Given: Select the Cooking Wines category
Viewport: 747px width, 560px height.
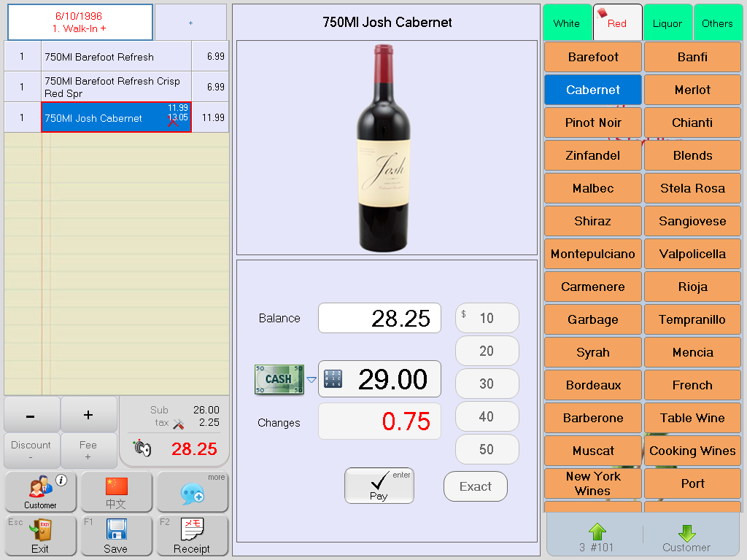Looking at the screenshot, I should coord(692,451).
